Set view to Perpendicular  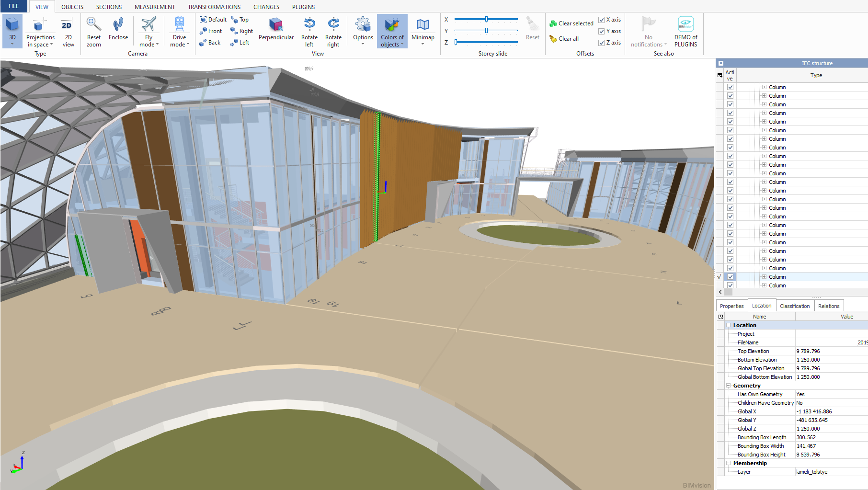276,29
